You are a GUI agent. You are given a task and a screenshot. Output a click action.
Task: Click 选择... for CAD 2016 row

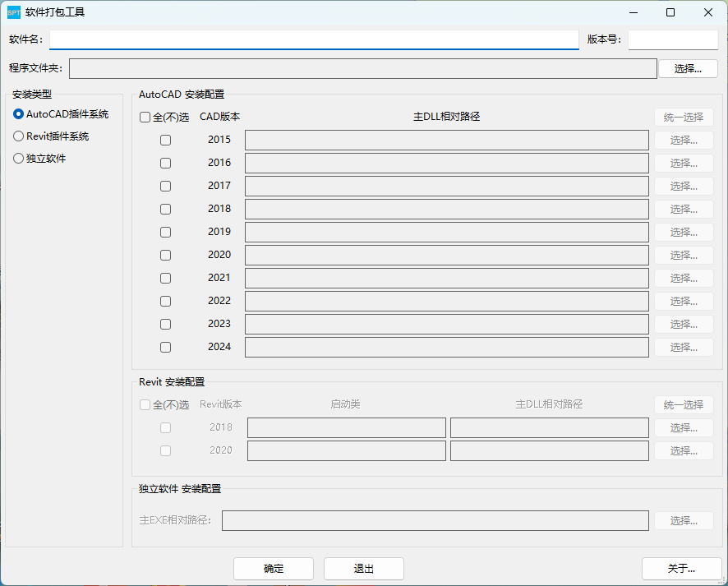[684, 163]
